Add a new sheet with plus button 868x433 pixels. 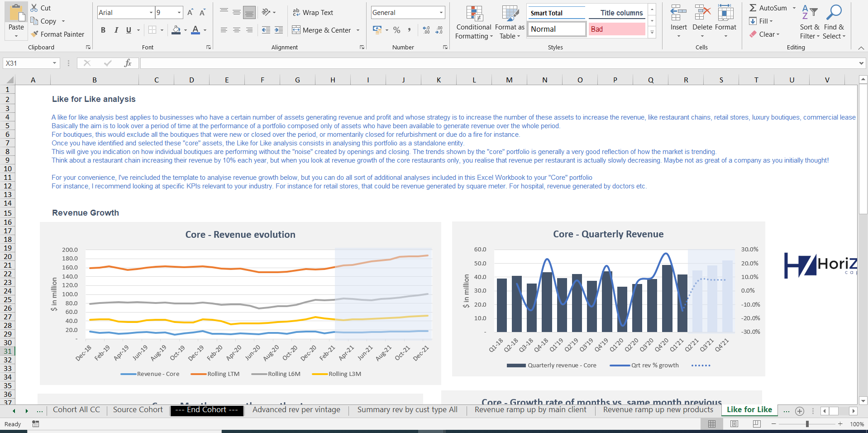pos(800,411)
